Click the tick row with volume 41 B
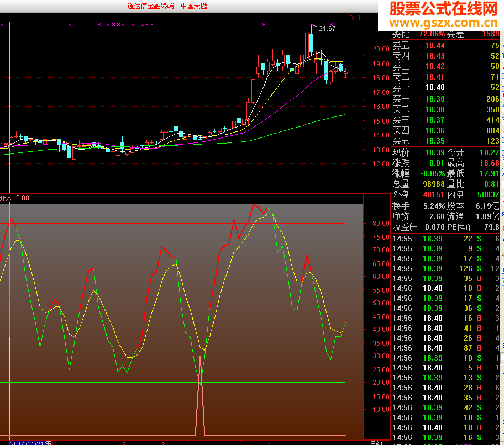The image size is (504, 445). [446, 328]
